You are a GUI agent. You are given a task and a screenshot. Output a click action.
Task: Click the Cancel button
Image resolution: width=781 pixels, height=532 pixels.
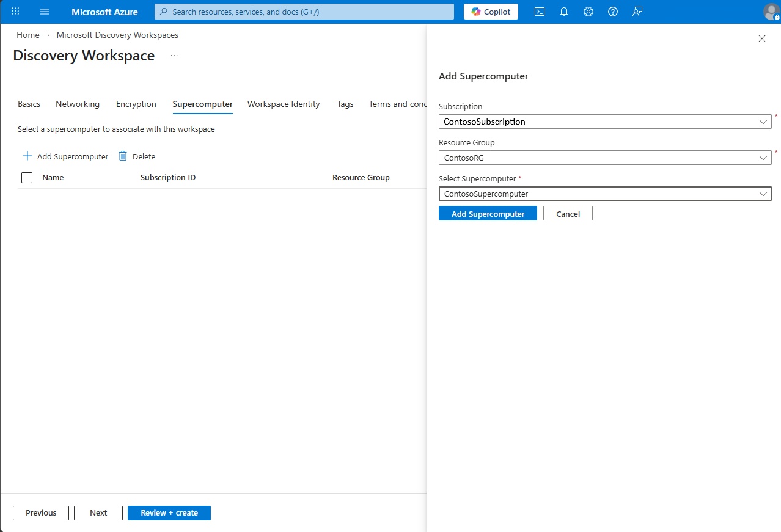point(568,214)
